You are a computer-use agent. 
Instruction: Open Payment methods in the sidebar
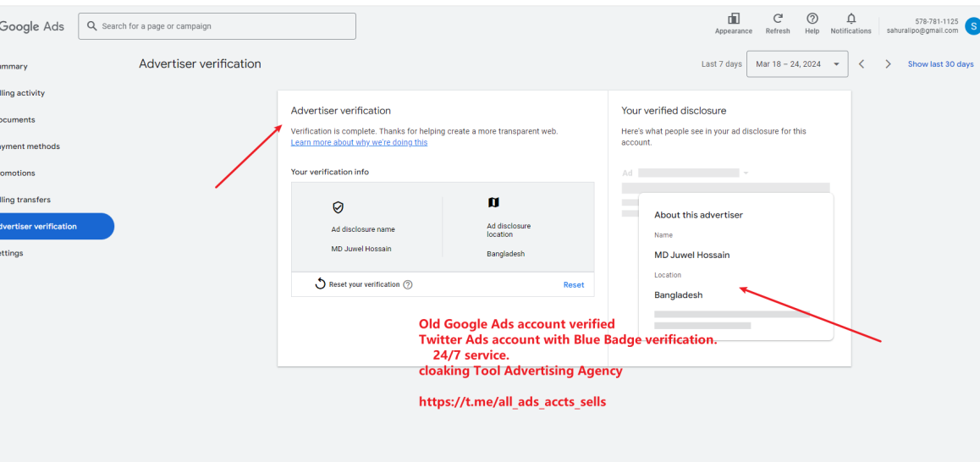click(30, 146)
